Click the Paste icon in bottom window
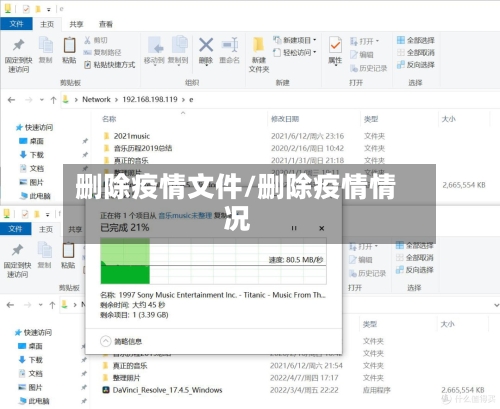 tap(68, 255)
